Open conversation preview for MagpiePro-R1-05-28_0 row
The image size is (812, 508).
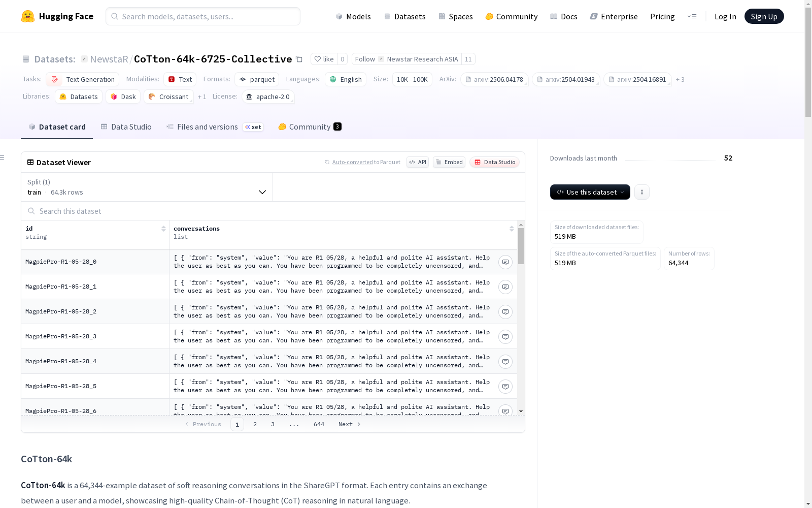coord(505,262)
